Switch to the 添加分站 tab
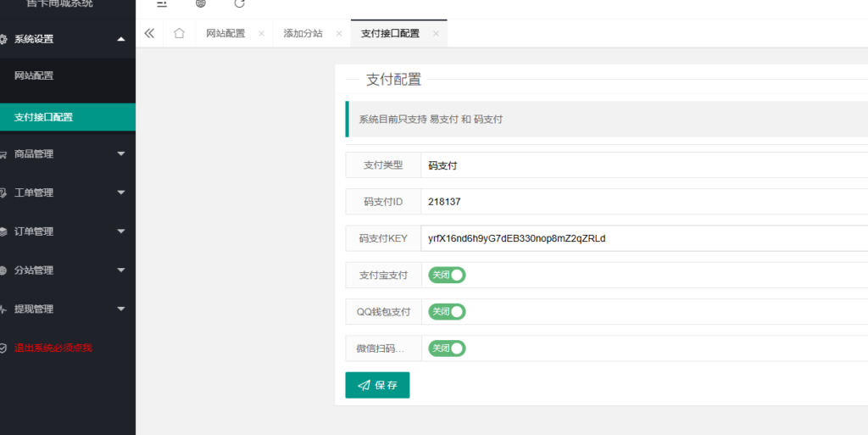The height and width of the screenshot is (435, 868). click(x=303, y=33)
